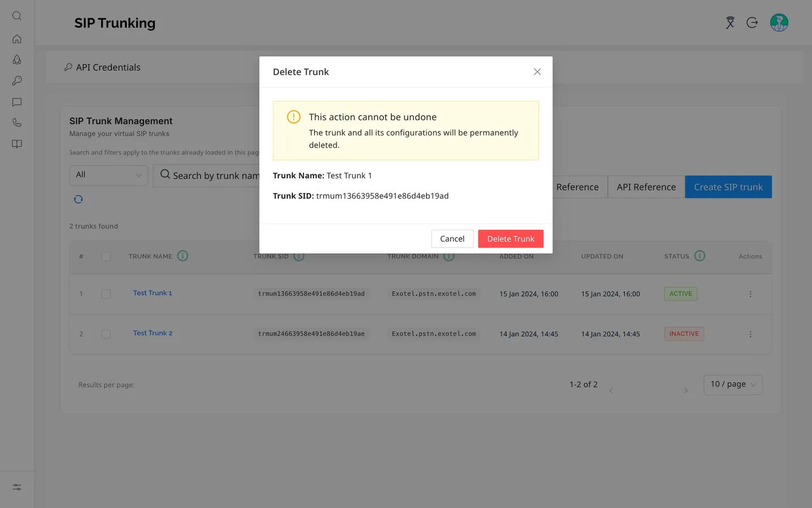Image resolution: width=812 pixels, height=508 pixels.
Task: Open the Test Trunk 1 link
Action: 152,293
